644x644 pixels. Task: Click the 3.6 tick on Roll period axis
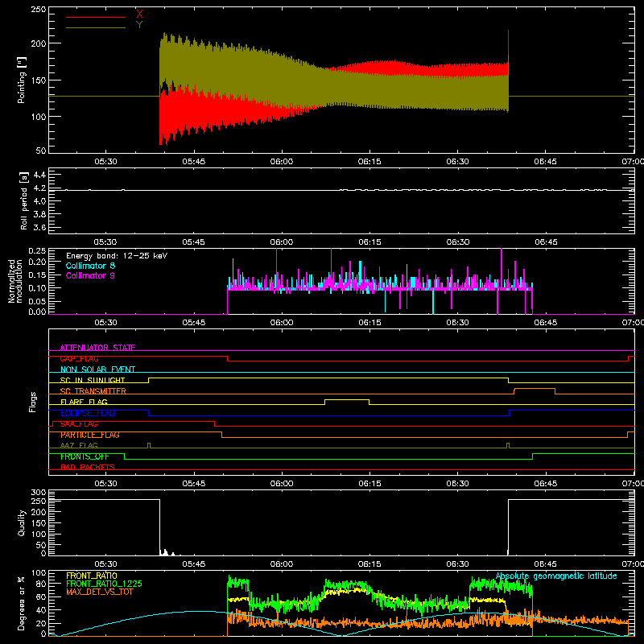point(39,227)
